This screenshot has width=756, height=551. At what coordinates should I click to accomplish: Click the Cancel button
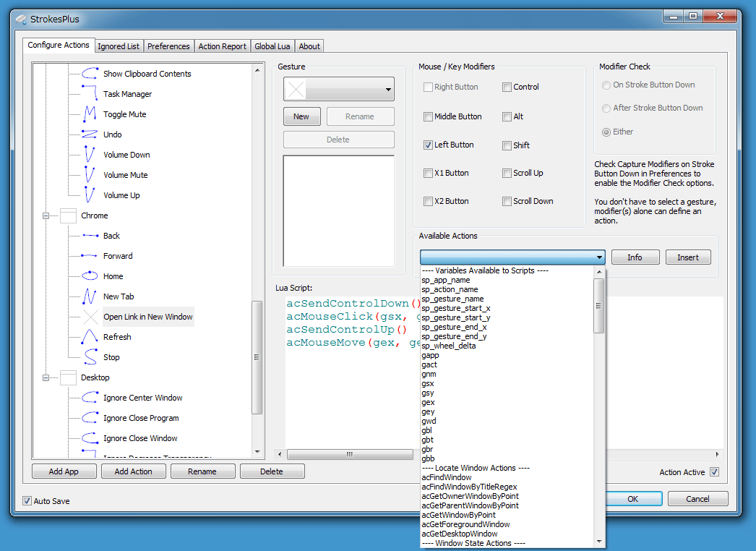tap(697, 498)
